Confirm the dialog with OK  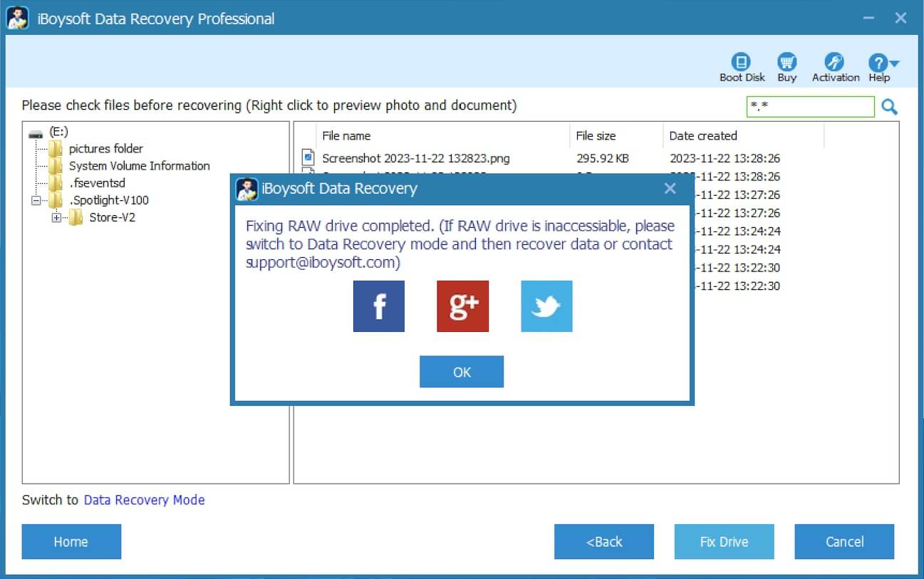click(462, 372)
